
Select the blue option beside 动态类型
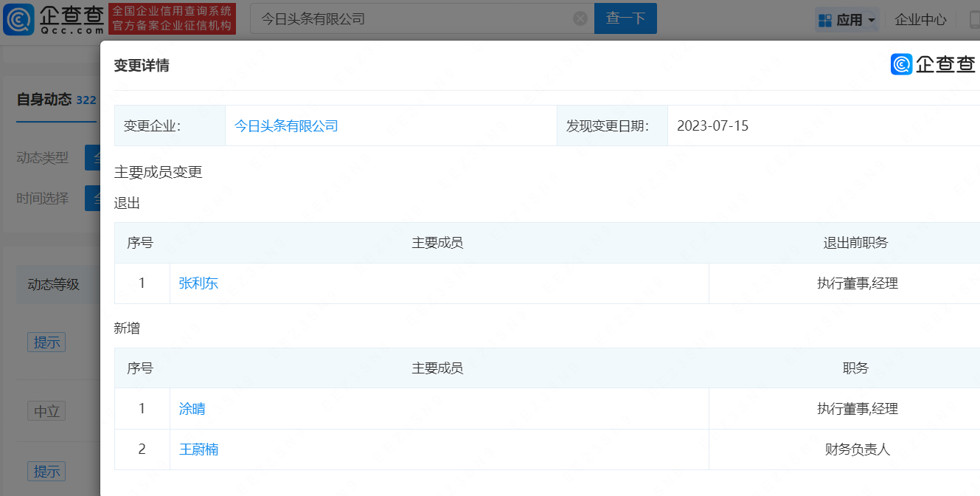point(93,158)
